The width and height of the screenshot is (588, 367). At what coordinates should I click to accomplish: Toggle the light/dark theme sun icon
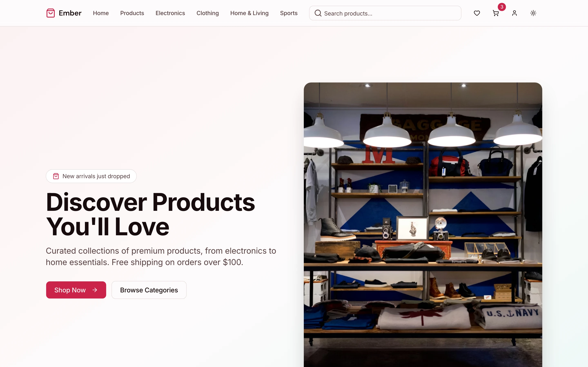point(533,13)
